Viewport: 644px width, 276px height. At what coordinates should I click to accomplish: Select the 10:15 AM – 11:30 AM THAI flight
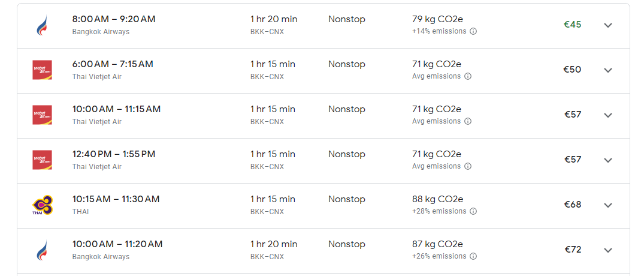[x=323, y=206]
